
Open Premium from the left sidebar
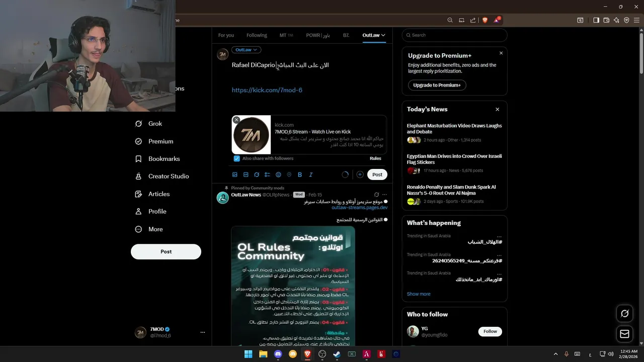154,141
